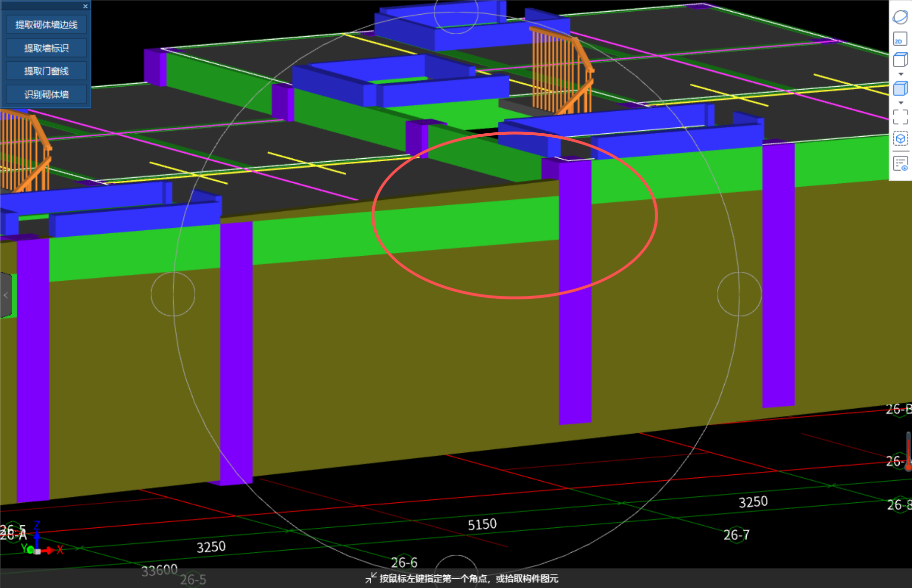
Task: Open the display settings list icon
Action: tap(900, 163)
